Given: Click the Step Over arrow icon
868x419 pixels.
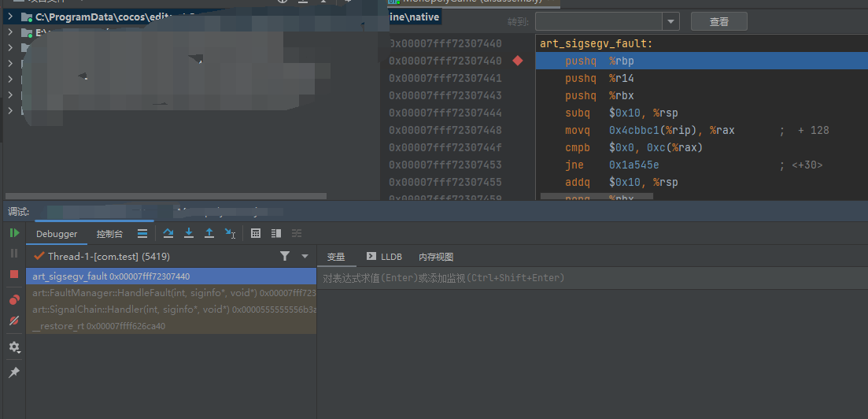Looking at the screenshot, I should [168, 233].
